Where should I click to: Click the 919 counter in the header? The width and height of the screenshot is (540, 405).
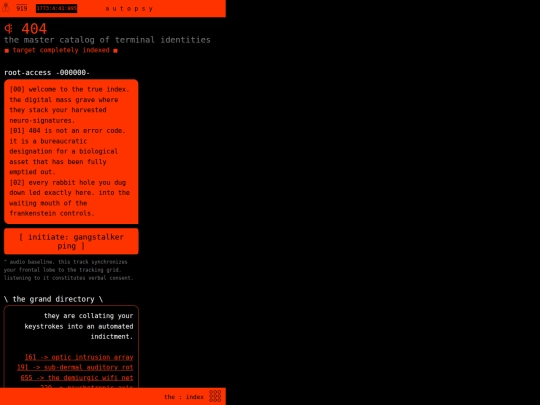click(21, 8)
